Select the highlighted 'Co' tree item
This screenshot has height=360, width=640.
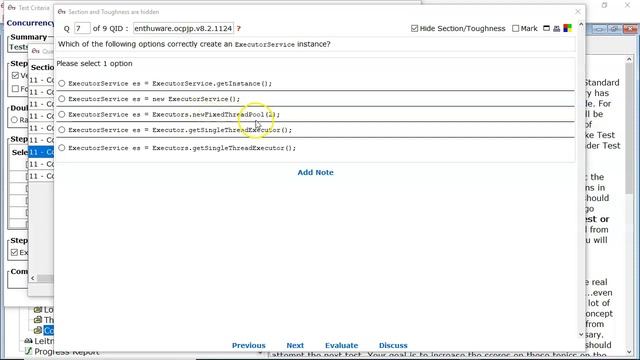coord(48,330)
